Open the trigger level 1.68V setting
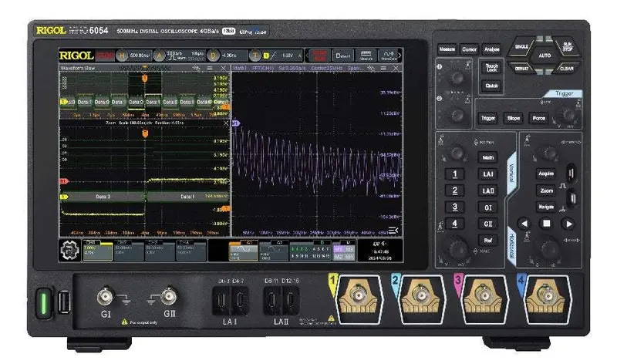The image size is (617, 364). pyautogui.click(x=288, y=56)
